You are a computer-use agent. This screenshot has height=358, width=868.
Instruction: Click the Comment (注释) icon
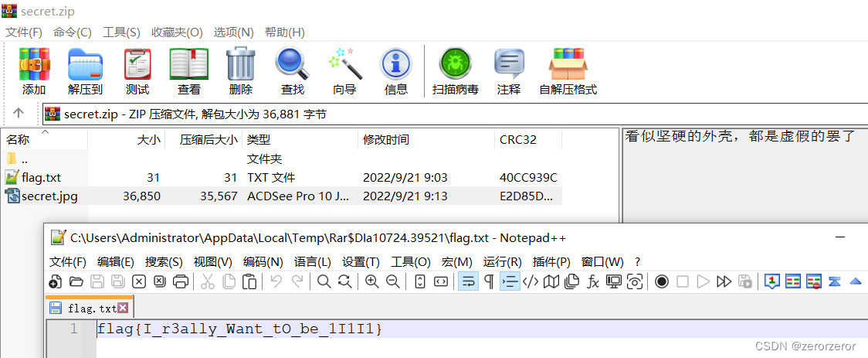(509, 64)
